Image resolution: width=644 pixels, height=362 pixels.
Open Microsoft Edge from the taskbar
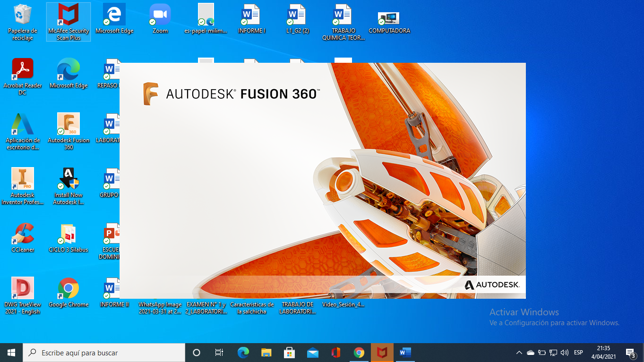point(243,353)
